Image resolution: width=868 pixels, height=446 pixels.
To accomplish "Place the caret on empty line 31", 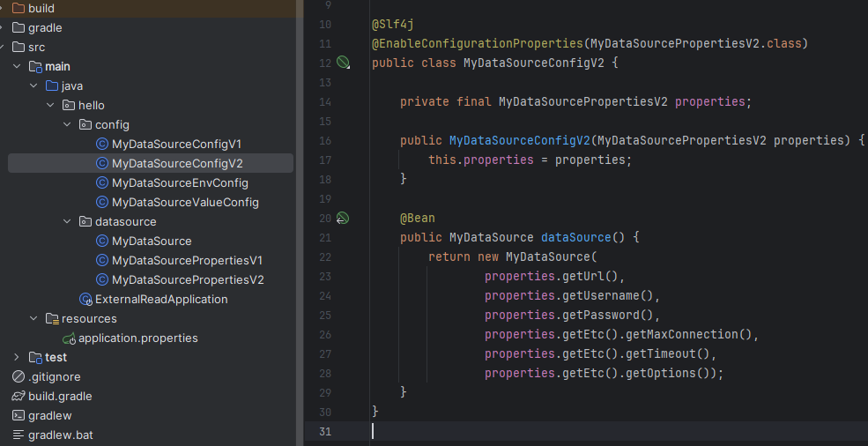I will 586,431.
